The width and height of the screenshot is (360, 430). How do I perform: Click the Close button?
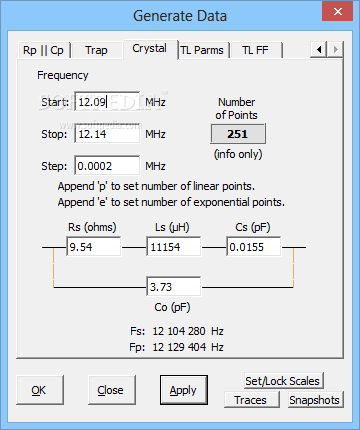(112, 390)
